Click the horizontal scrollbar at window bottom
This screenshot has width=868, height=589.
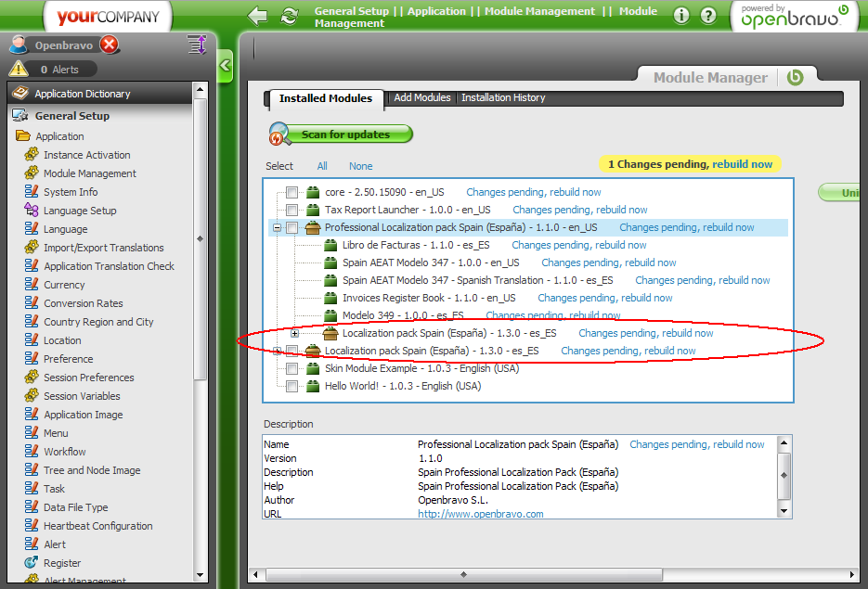click(464, 574)
